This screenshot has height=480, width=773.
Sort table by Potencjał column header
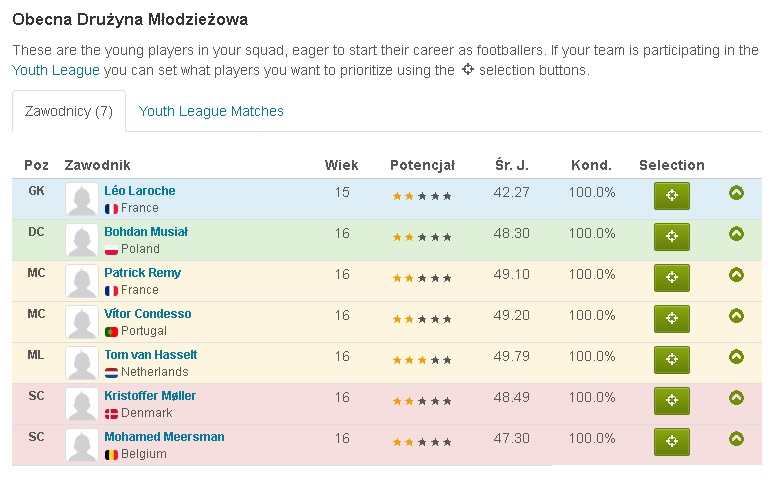pyautogui.click(x=422, y=165)
